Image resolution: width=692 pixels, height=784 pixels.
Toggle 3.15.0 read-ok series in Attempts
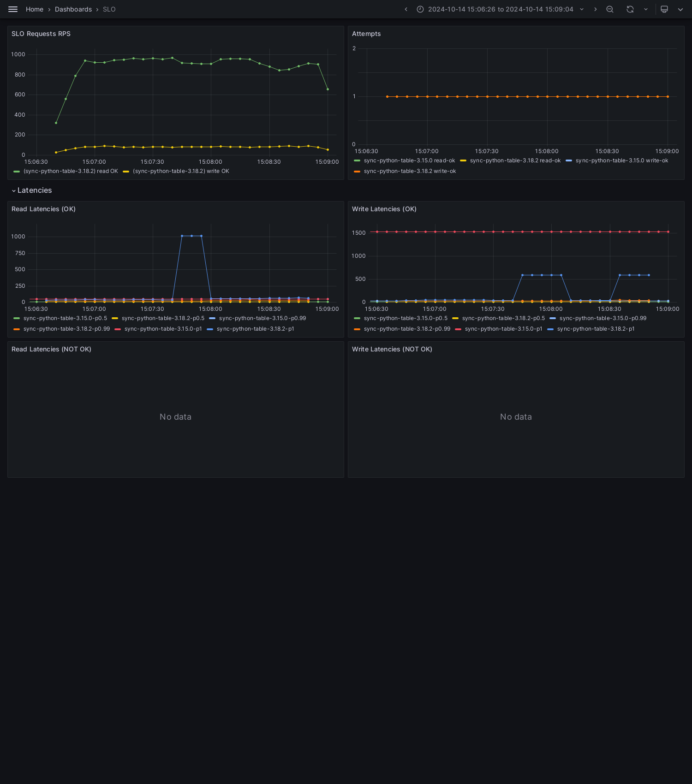coord(409,160)
